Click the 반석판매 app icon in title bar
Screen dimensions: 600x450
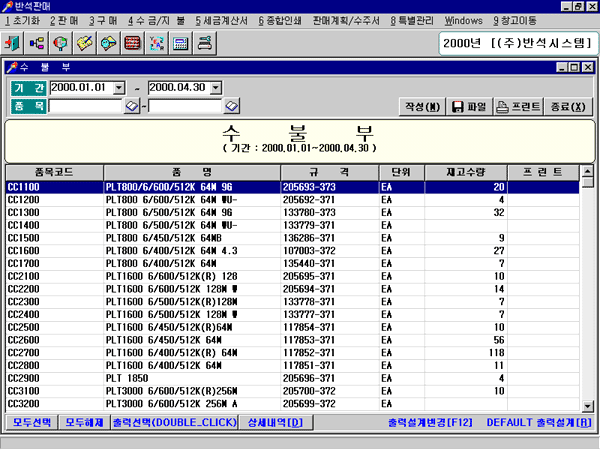7,7
